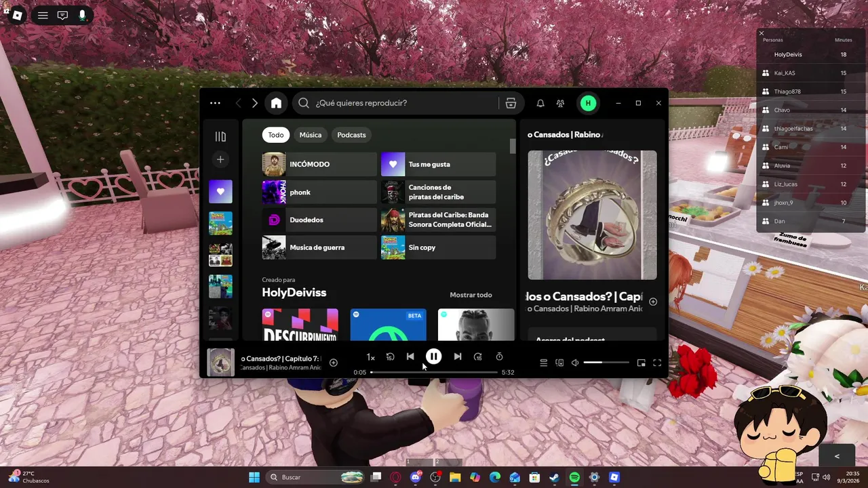
Task: Select thiagoelfachas in the player list
Action: click(x=811, y=128)
